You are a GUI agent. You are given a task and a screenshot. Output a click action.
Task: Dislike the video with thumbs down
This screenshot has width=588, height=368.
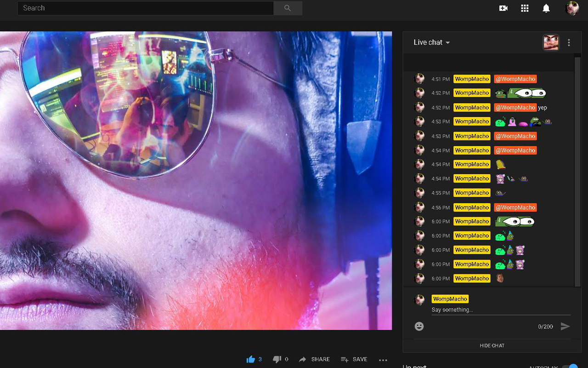point(277,359)
